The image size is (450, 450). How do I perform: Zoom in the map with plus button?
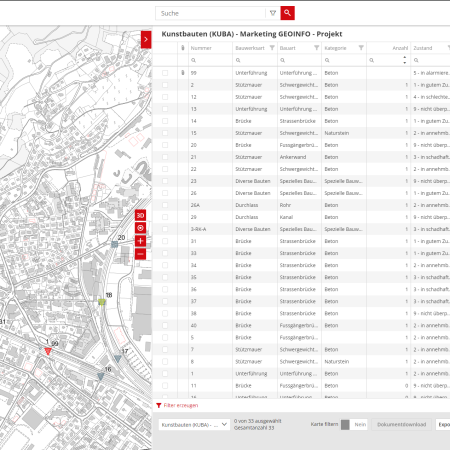point(140,241)
